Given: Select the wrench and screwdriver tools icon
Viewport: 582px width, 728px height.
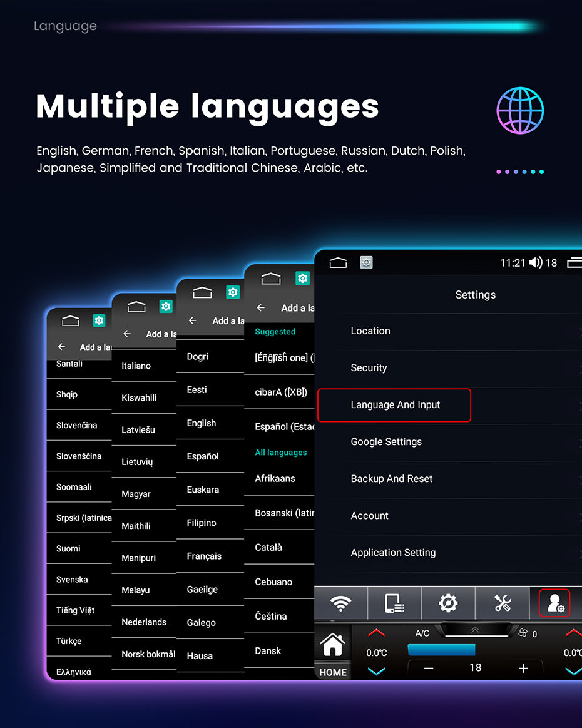Looking at the screenshot, I should pos(503,603).
